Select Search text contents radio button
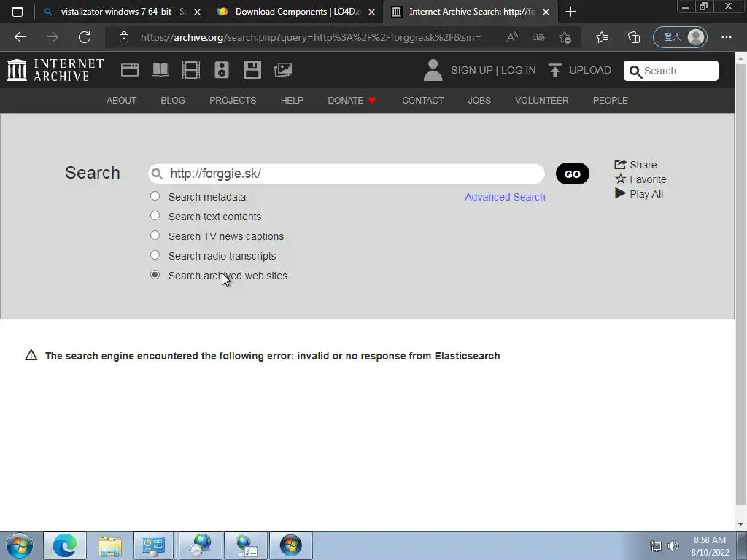The height and width of the screenshot is (560, 747). (x=155, y=216)
